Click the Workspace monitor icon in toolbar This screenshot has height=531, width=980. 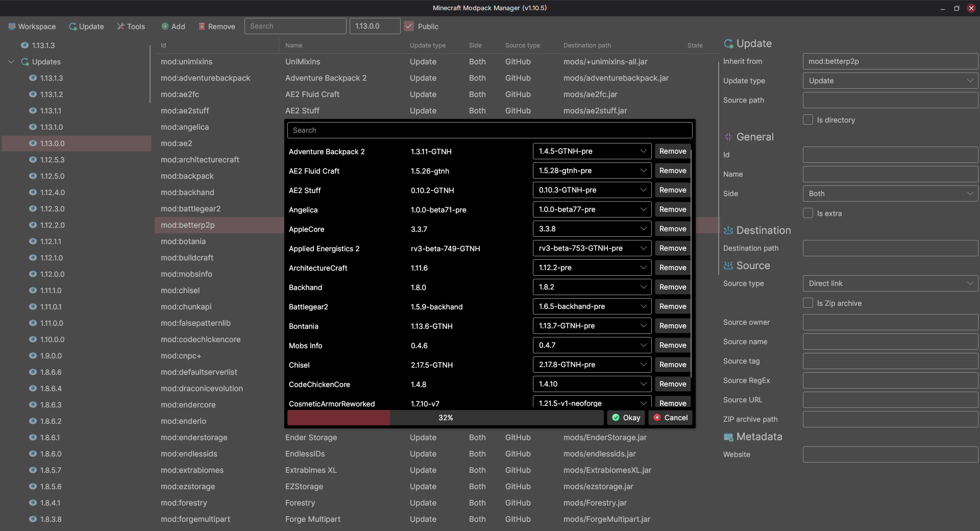pyautogui.click(x=12, y=27)
